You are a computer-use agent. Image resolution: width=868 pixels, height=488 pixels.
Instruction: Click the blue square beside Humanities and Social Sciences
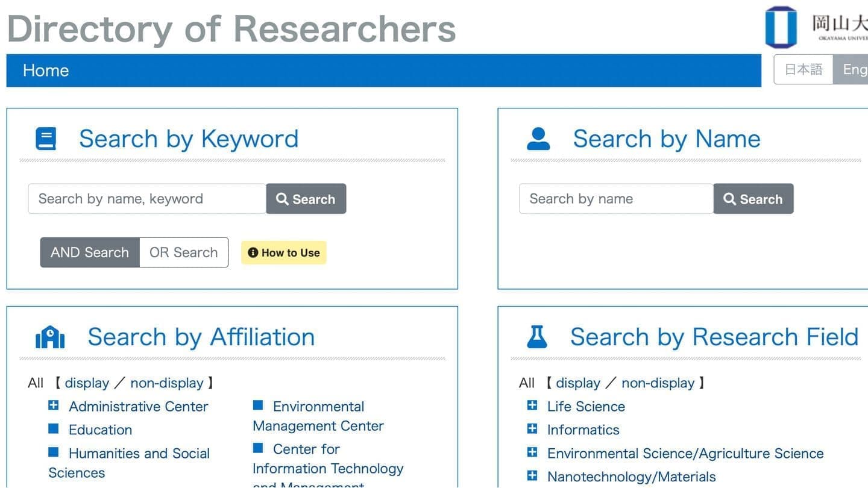click(x=54, y=452)
